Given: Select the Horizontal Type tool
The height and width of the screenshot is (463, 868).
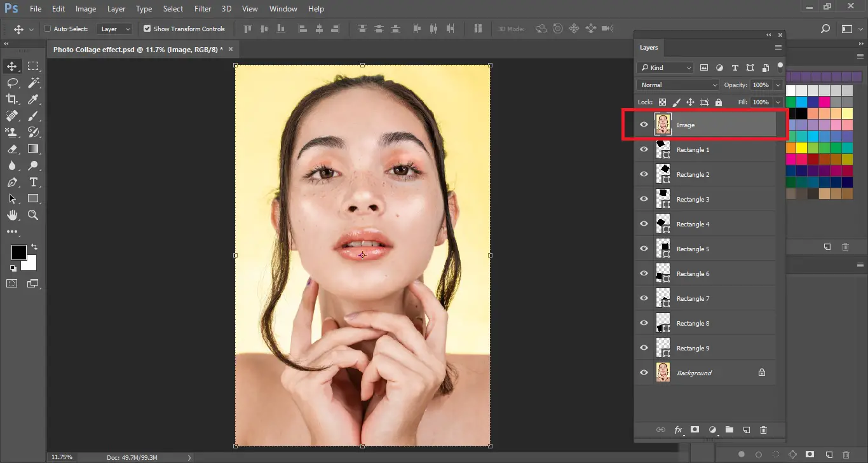Looking at the screenshot, I should [x=34, y=182].
